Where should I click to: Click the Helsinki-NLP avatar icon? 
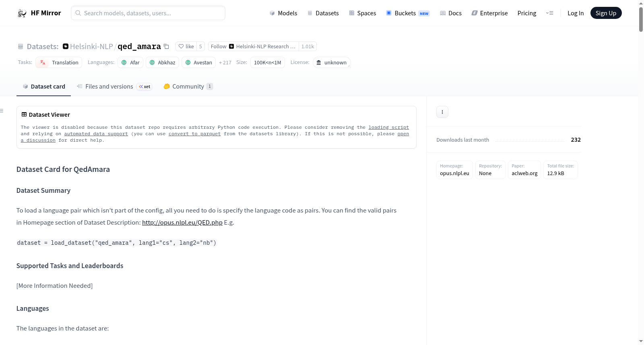[x=66, y=46]
